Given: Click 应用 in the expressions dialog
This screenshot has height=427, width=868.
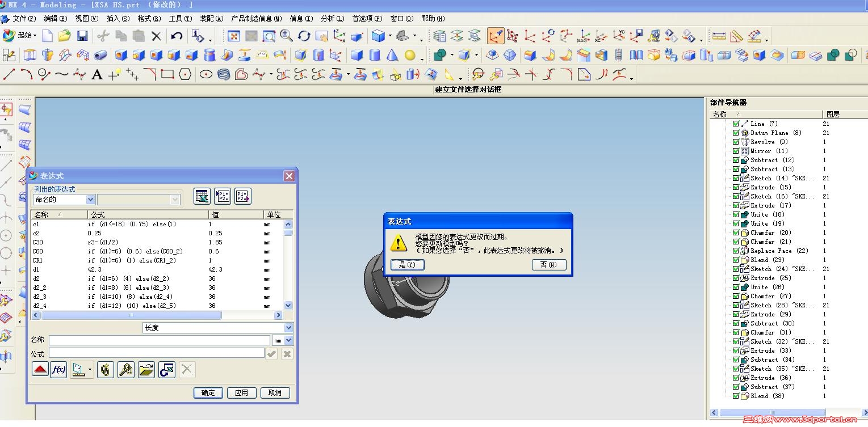Looking at the screenshot, I should 241,392.
